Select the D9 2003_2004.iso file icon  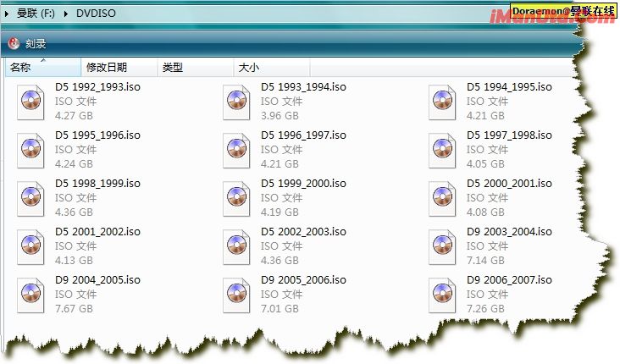pyautogui.click(x=442, y=246)
